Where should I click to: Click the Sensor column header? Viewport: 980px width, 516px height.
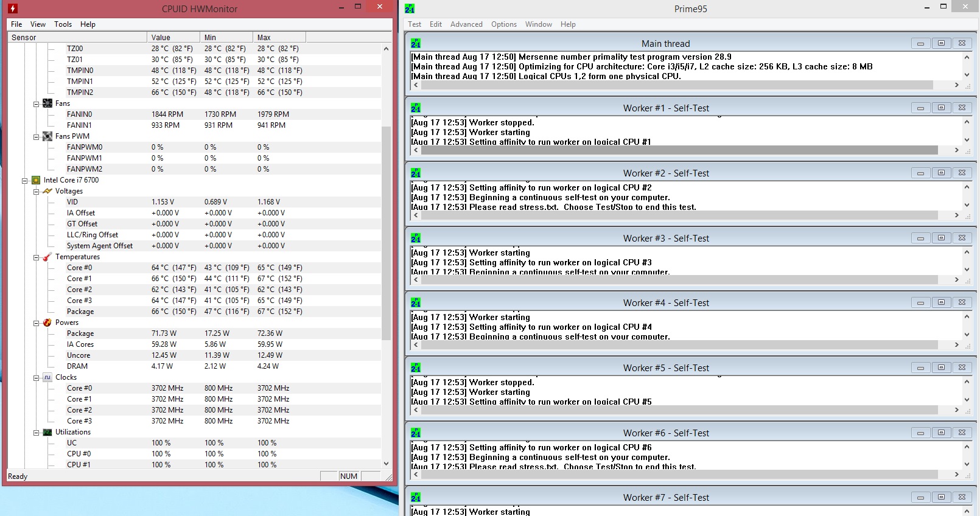click(x=77, y=37)
